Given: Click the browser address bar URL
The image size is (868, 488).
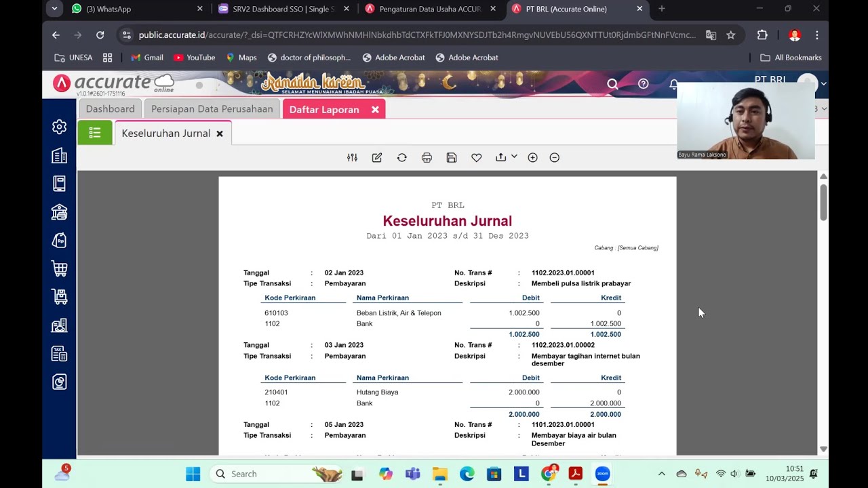Looking at the screenshot, I should pyautogui.click(x=417, y=35).
